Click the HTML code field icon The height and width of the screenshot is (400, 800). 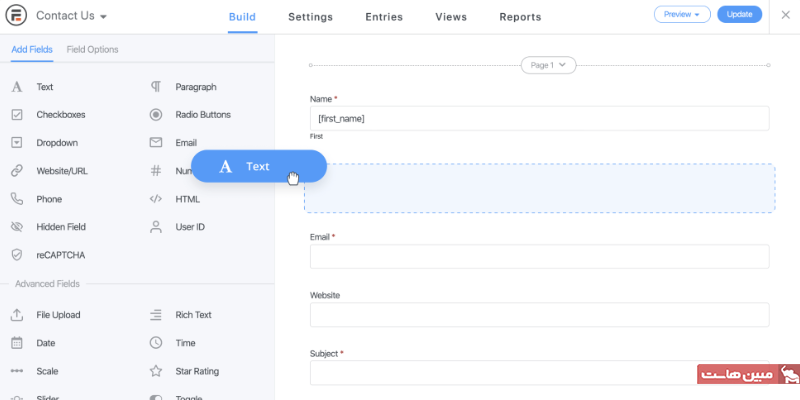tap(156, 199)
